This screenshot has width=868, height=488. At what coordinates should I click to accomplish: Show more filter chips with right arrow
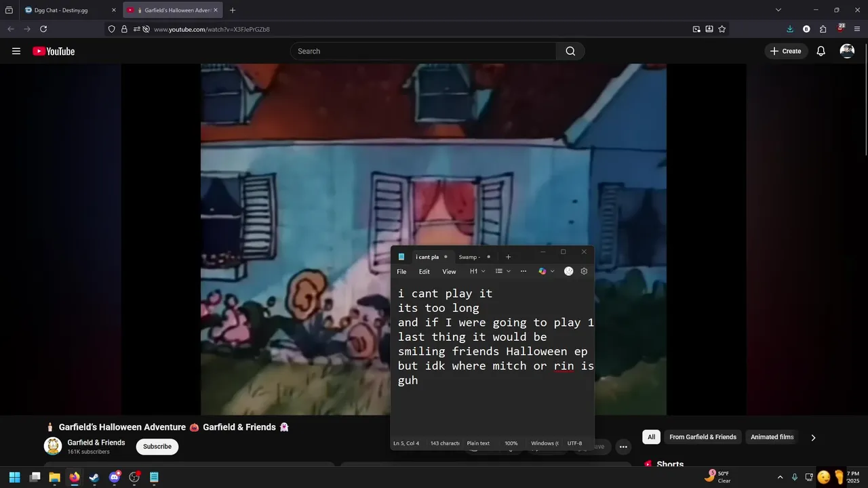pos(813,437)
